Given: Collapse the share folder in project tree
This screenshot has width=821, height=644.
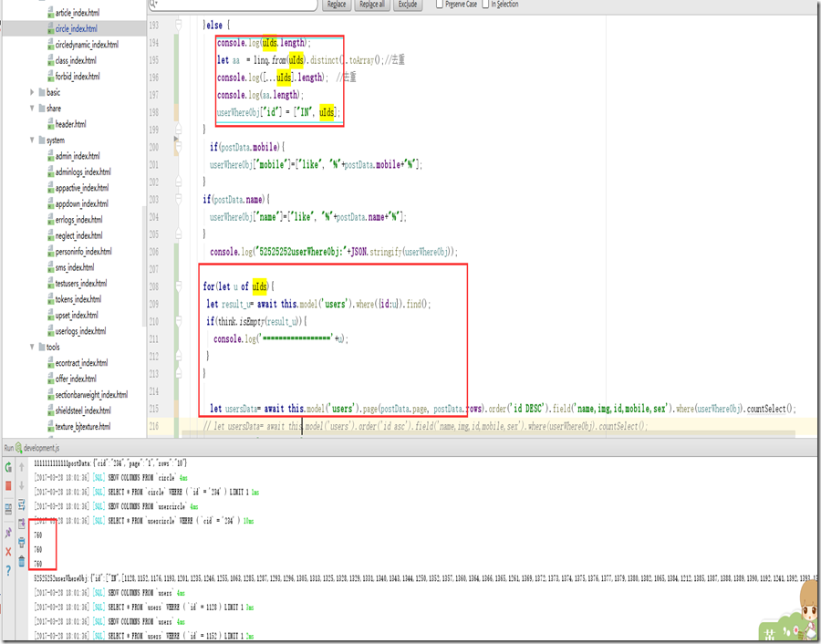Looking at the screenshot, I should tap(32, 108).
